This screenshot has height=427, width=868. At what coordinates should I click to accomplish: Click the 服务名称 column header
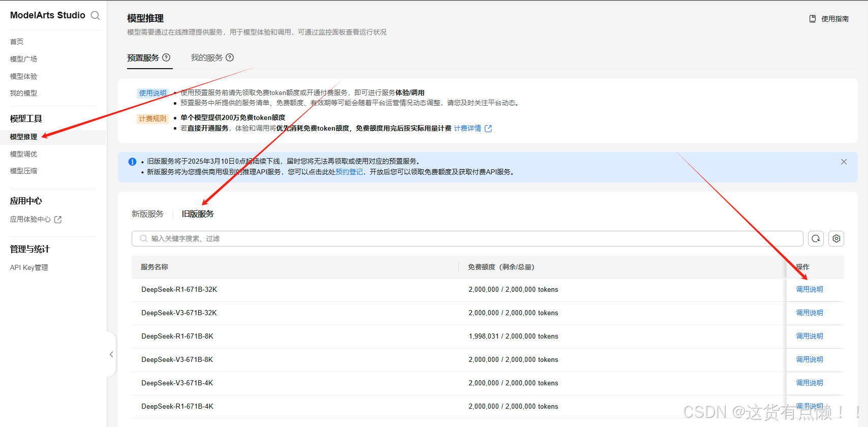coord(154,267)
